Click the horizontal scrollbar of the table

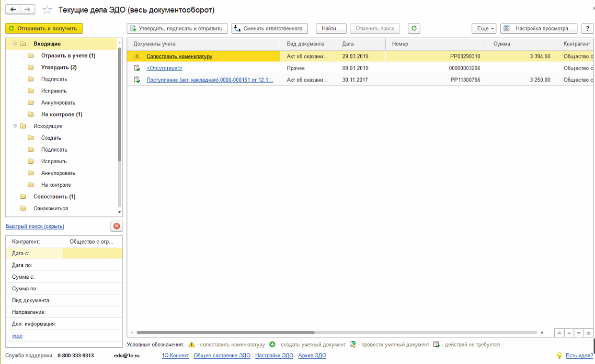pyautogui.click(x=225, y=333)
